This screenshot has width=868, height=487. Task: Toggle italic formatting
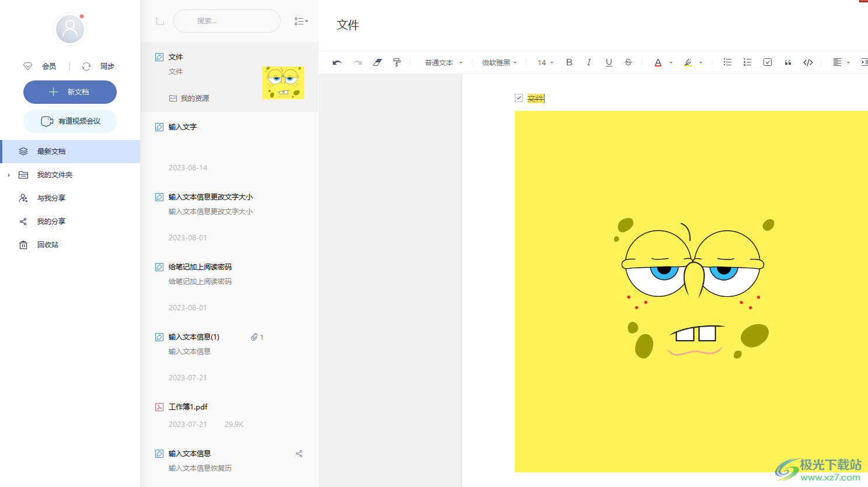pos(589,62)
